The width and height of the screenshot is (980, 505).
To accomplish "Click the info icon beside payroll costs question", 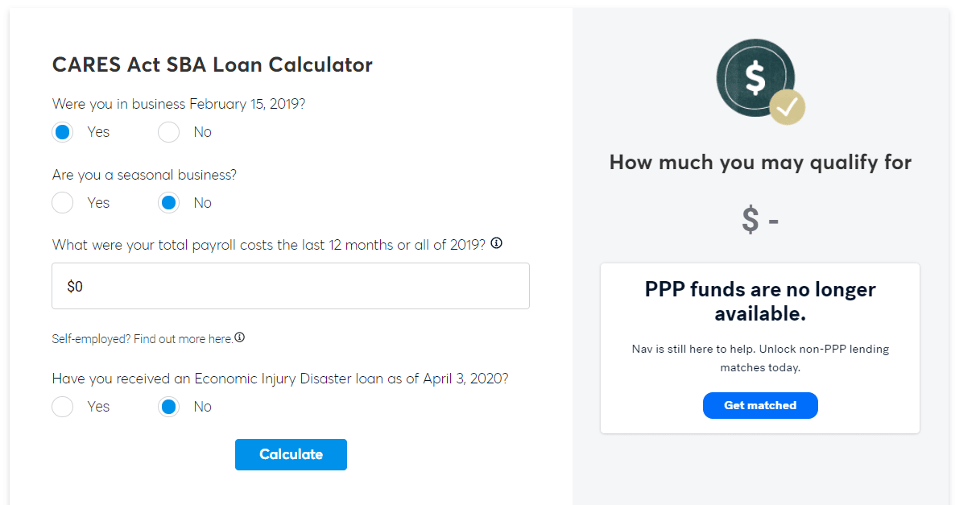I will 496,243.
